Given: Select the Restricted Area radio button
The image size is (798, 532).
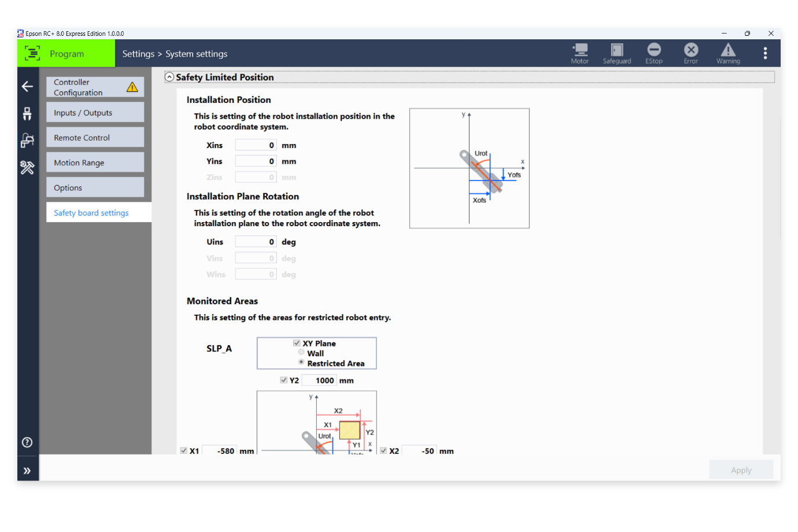Looking at the screenshot, I should click(x=301, y=362).
